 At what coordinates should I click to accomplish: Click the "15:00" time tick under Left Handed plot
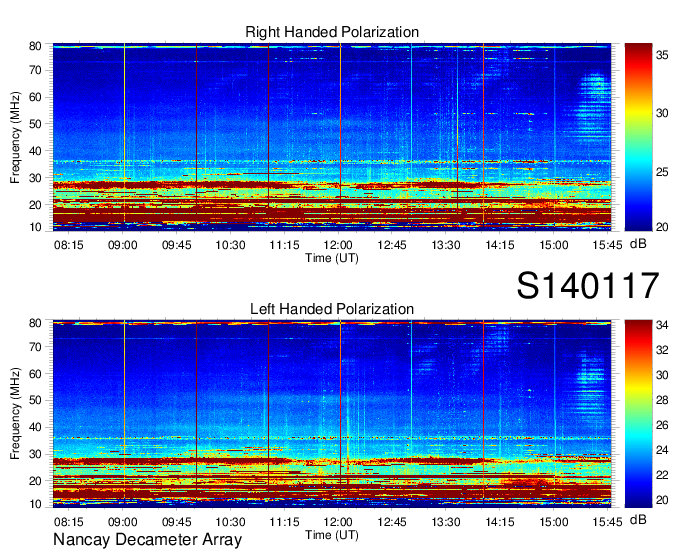tap(554, 522)
